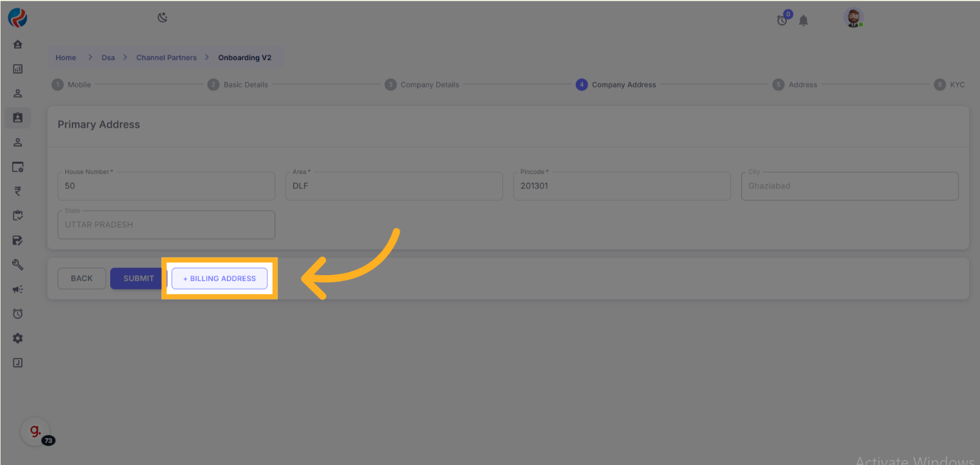The width and height of the screenshot is (980, 465).
Task: Open the timer icon with badge
Action: click(783, 20)
